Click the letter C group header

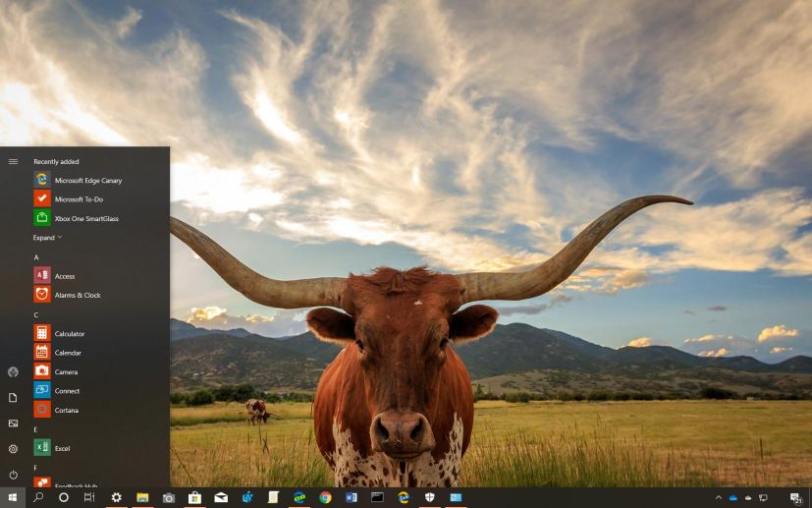(36, 315)
